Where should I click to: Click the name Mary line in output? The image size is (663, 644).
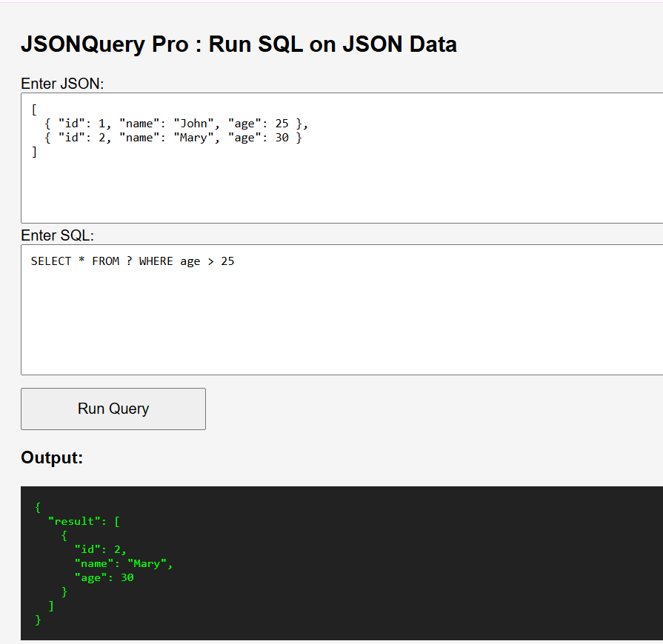click(x=119, y=563)
